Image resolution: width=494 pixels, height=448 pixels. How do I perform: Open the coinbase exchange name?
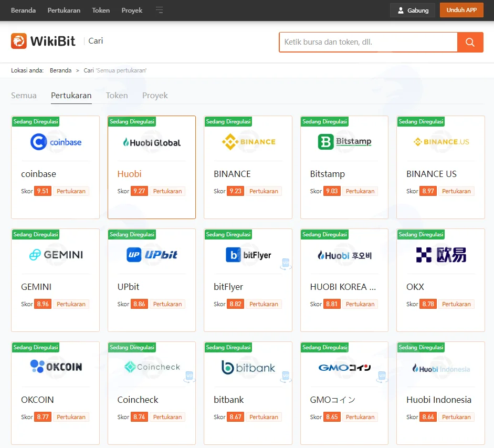(x=38, y=174)
